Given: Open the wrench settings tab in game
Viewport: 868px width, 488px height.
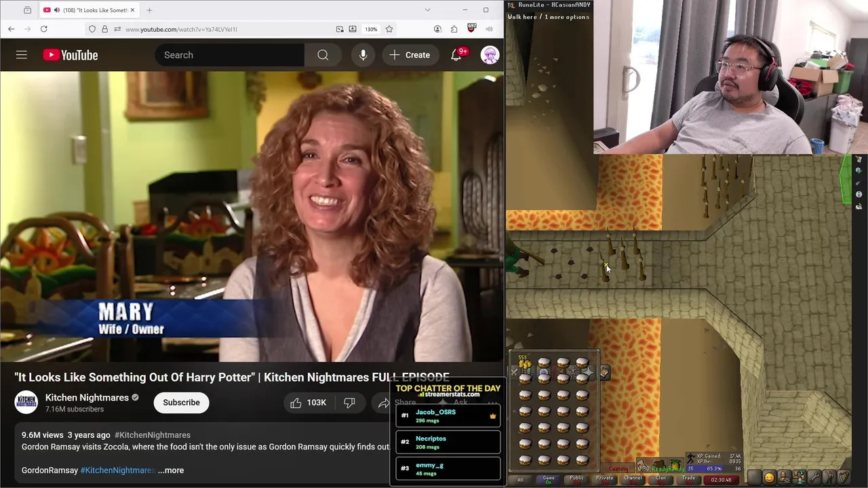Looking at the screenshot, I should (814, 477).
